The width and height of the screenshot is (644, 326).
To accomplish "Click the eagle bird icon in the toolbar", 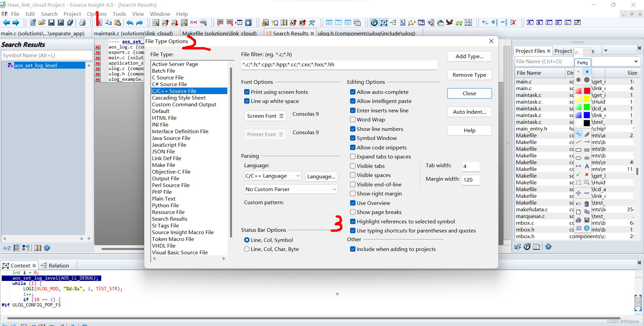I will coord(450,22).
